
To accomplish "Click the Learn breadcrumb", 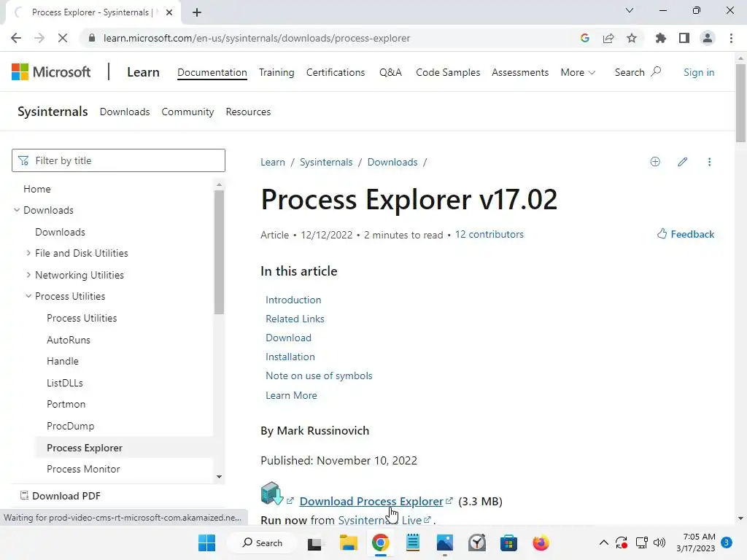I will click(273, 163).
